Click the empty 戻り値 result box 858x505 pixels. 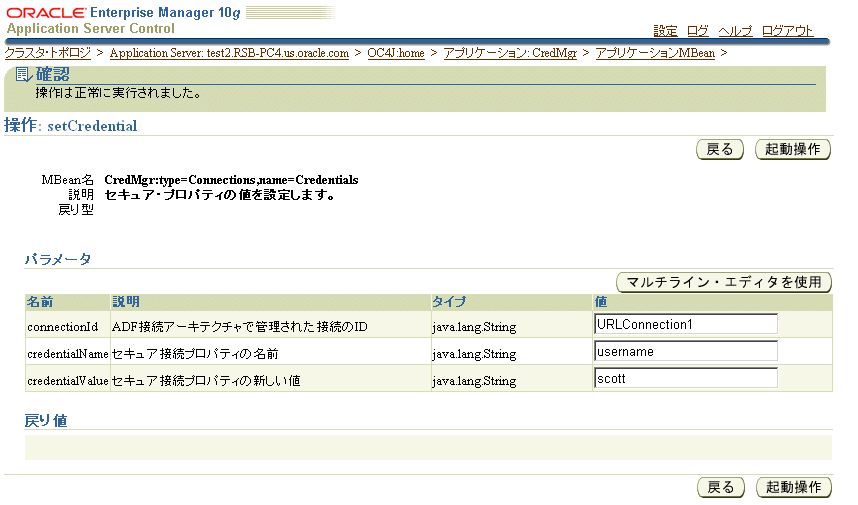pyautogui.click(x=428, y=448)
